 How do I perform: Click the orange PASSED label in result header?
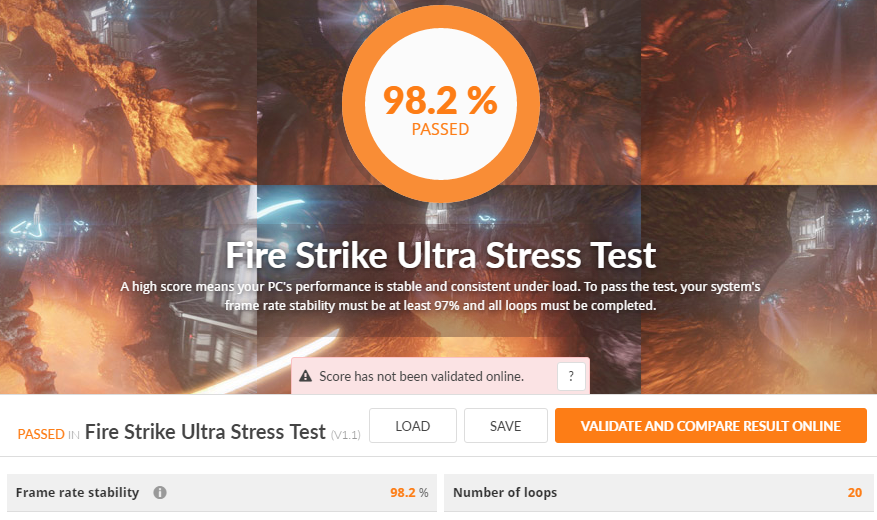pos(41,434)
